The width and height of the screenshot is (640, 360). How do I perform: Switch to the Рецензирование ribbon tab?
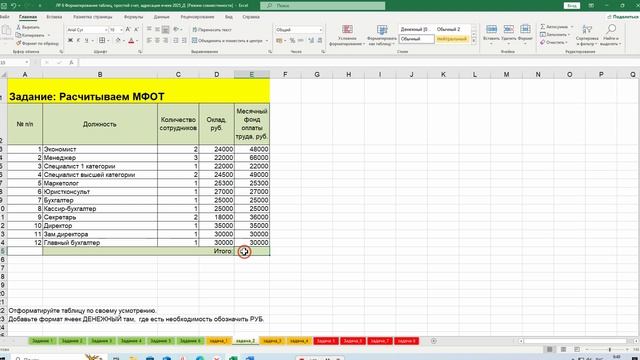[x=197, y=17]
